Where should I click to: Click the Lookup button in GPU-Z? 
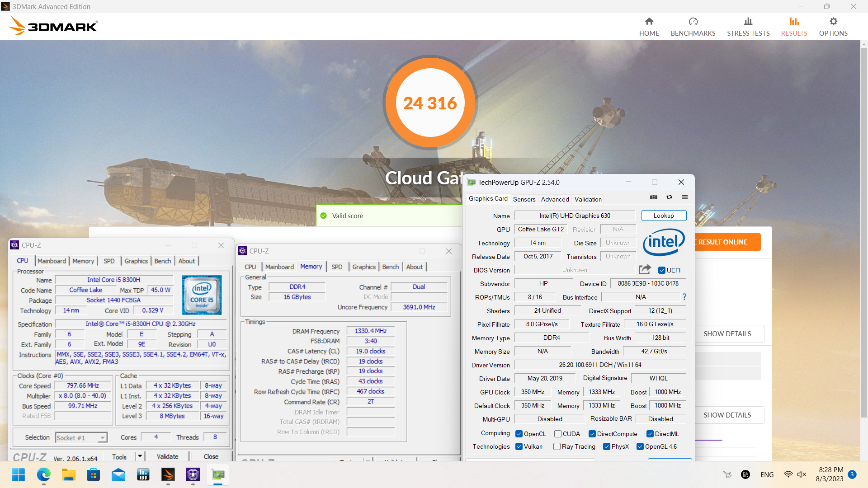pos(664,216)
